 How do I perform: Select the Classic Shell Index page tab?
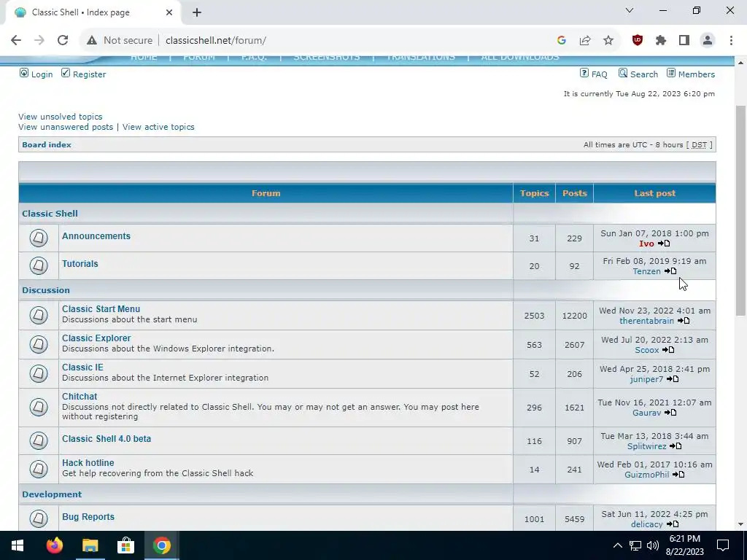pos(90,12)
